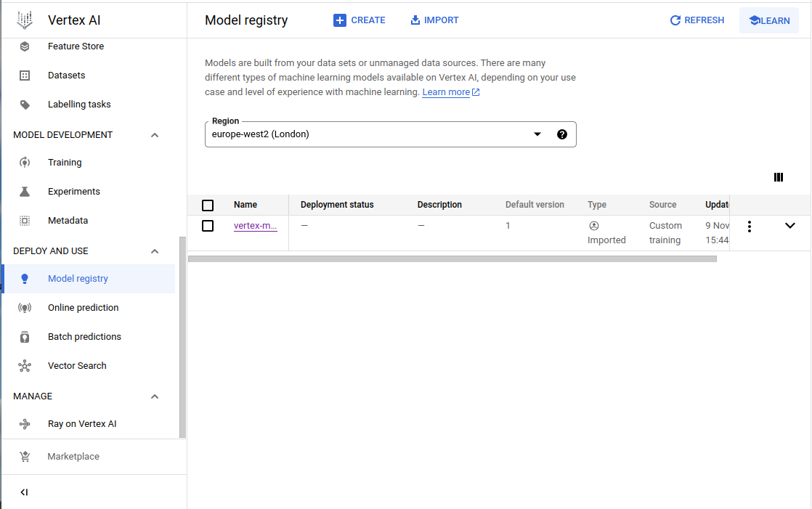Open the column display options icon
This screenshot has height=509, width=812.
779,177
